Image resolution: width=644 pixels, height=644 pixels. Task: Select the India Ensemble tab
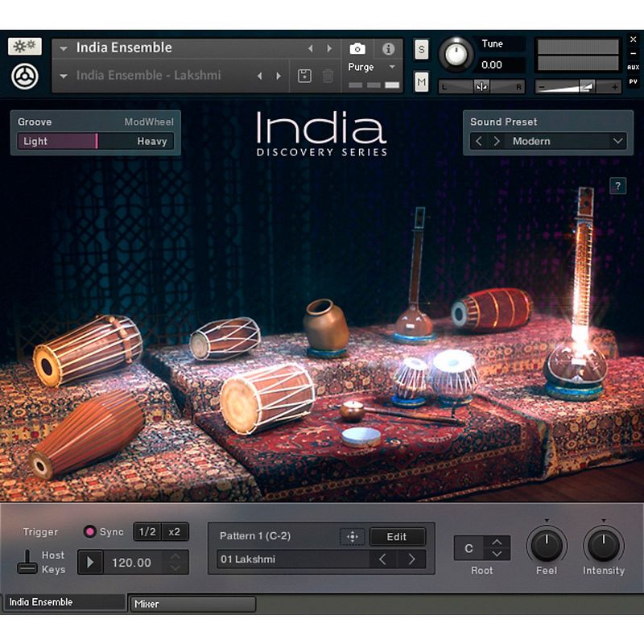click(64, 602)
